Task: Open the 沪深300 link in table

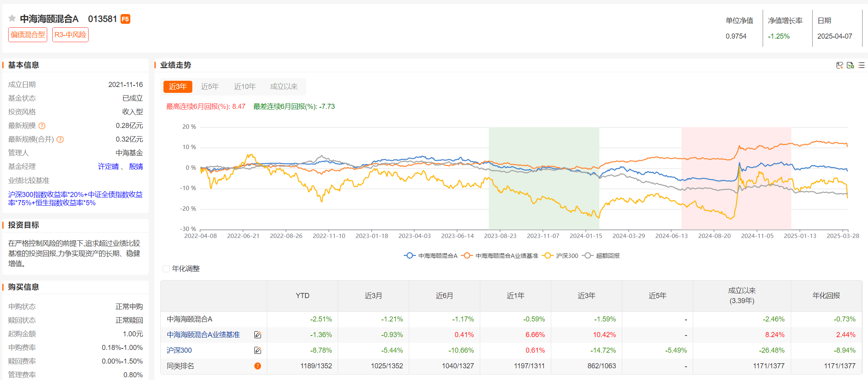Action: 179,350
